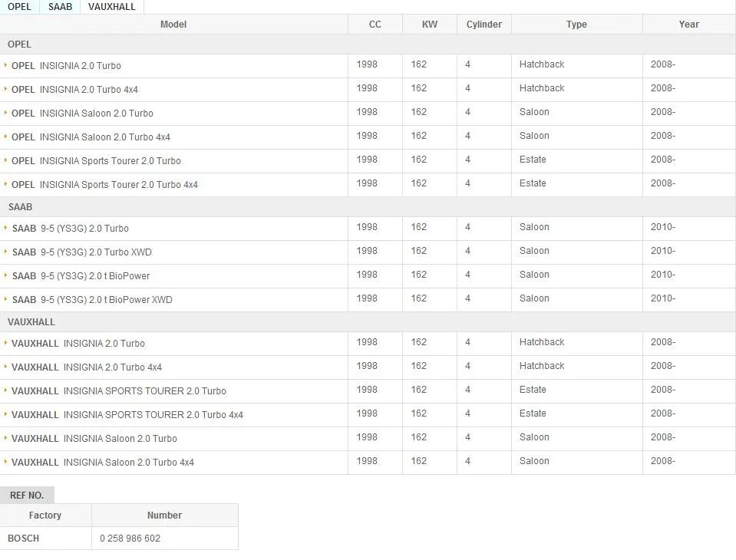The width and height of the screenshot is (736, 560).
Task: Open VAUXHALL INSIGNIA SPORTS TOURER 2.0 Turbo link
Action: (x=119, y=391)
